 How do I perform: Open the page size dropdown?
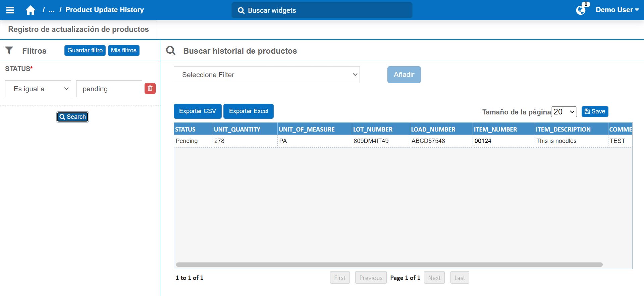(564, 112)
